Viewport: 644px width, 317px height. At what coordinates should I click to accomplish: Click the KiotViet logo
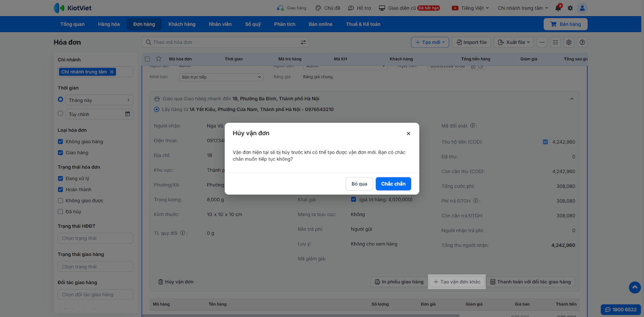pyautogui.click(x=72, y=8)
